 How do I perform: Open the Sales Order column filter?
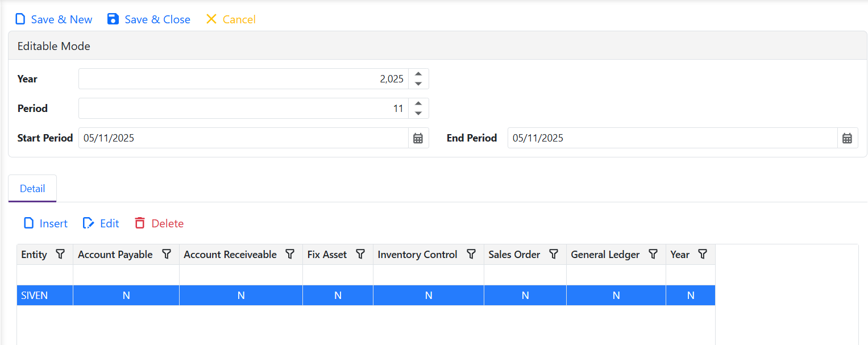pyautogui.click(x=554, y=255)
